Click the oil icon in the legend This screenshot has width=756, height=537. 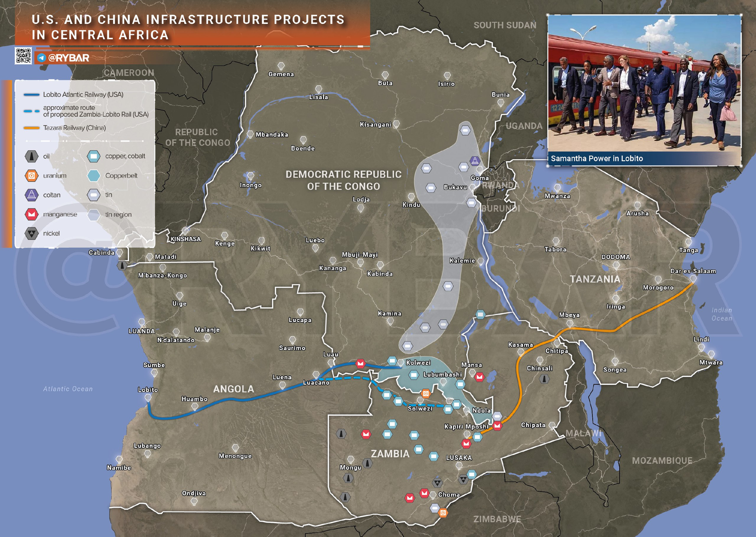click(31, 156)
